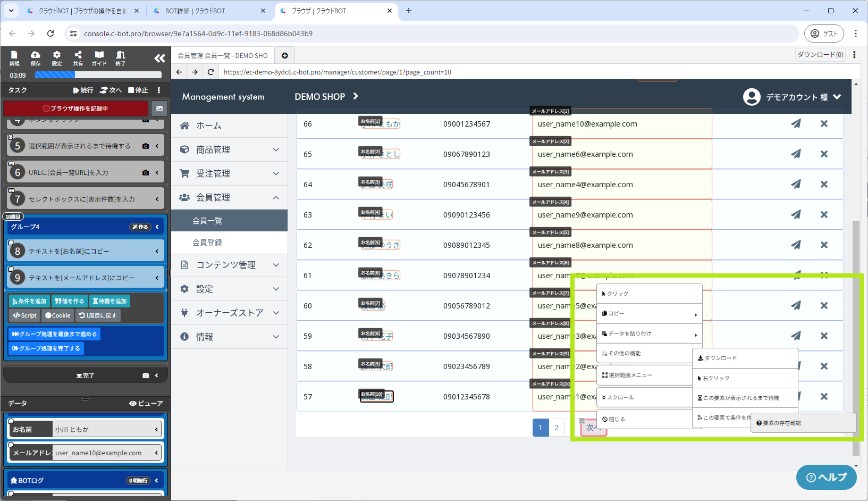Click the camera icon in the 完了 bar

[x=146, y=375]
